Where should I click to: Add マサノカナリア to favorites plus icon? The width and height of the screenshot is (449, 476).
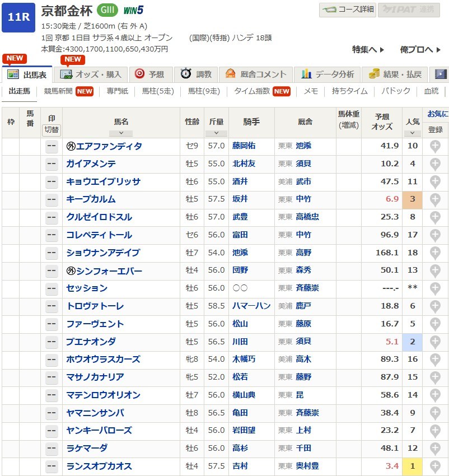[435, 377]
